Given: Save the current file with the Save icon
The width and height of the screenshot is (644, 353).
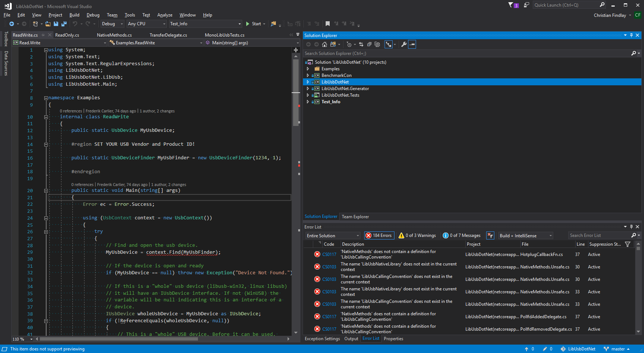Looking at the screenshot, I should [56, 24].
